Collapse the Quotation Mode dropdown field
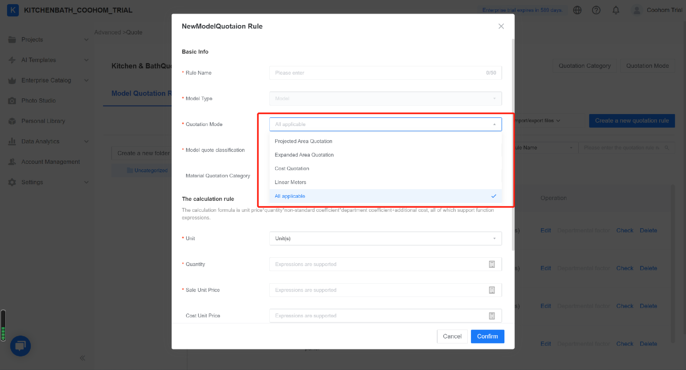 [x=385, y=124]
